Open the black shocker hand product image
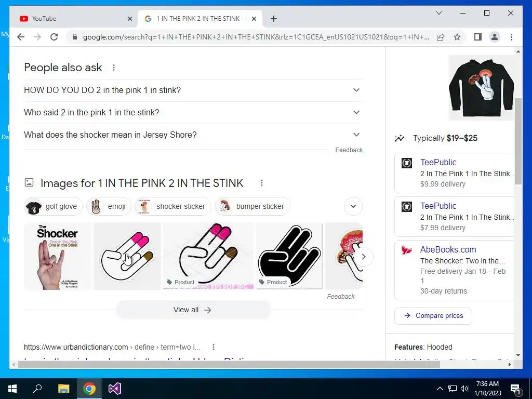Screen dimensions: 532x399 point(289,256)
